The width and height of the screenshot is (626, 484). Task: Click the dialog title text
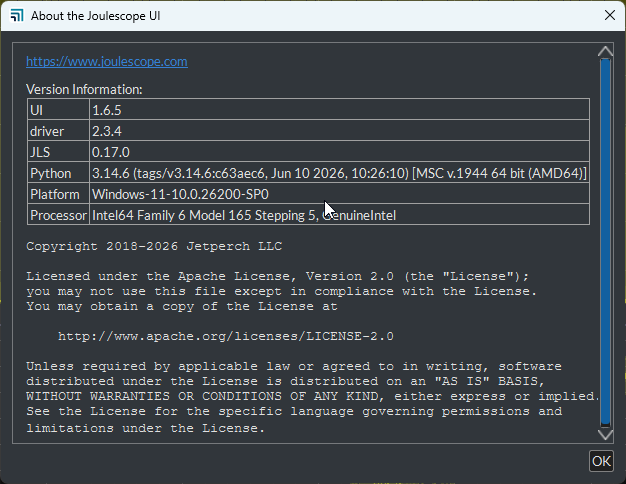96,16
